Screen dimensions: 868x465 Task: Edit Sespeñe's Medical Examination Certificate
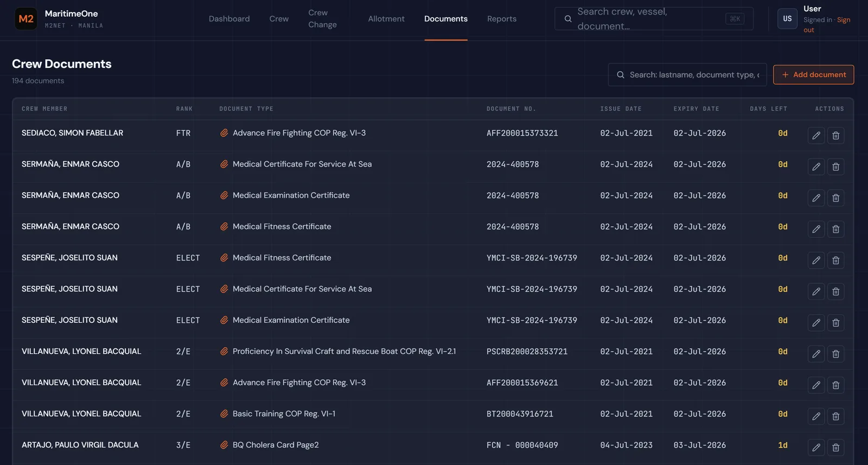[816, 323]
